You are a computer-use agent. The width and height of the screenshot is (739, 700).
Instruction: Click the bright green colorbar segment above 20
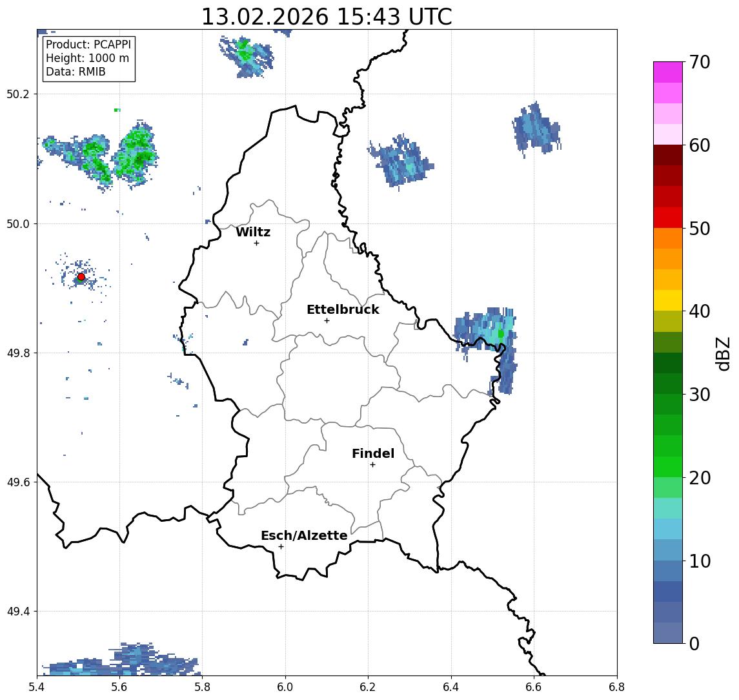(668, 466)
